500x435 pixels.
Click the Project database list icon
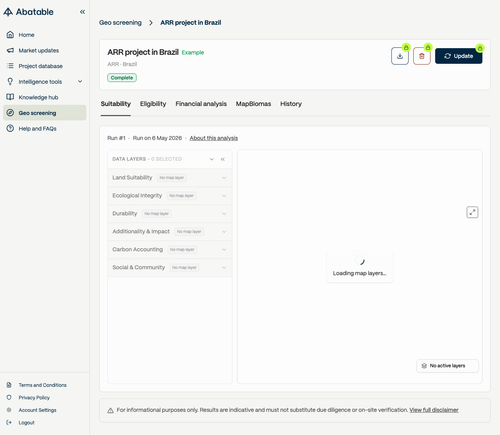point(10,66)
